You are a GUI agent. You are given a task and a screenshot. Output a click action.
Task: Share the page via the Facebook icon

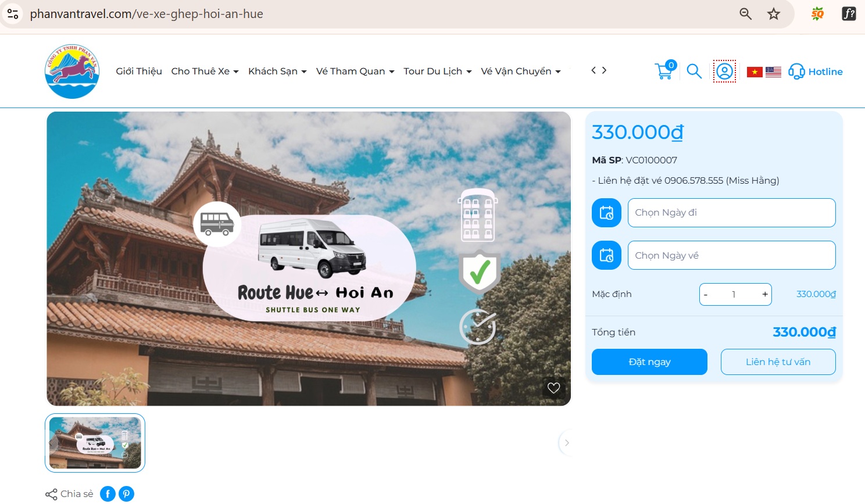pos(108,493)
